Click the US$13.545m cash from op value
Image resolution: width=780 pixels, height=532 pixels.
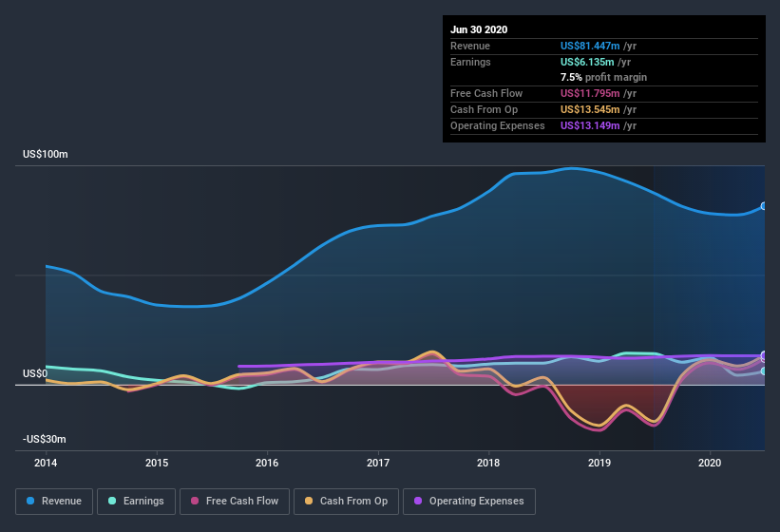tap(590, 109)
